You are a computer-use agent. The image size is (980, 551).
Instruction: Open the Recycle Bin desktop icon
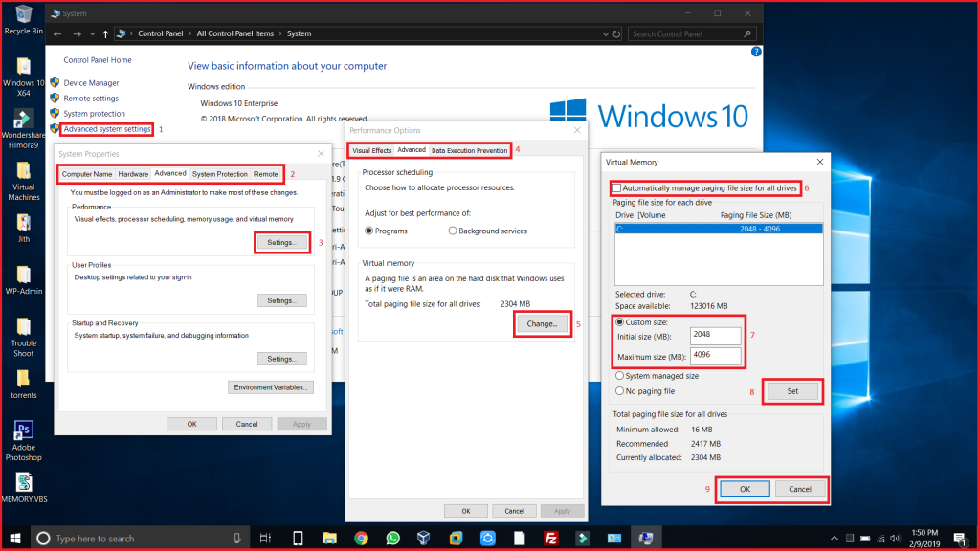click(24, 19)
